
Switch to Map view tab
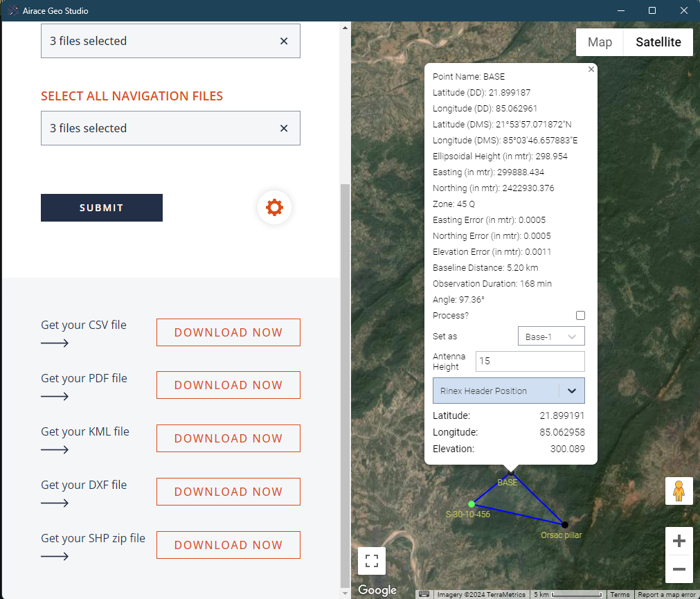pyautogui.click(x=600, y=42)
